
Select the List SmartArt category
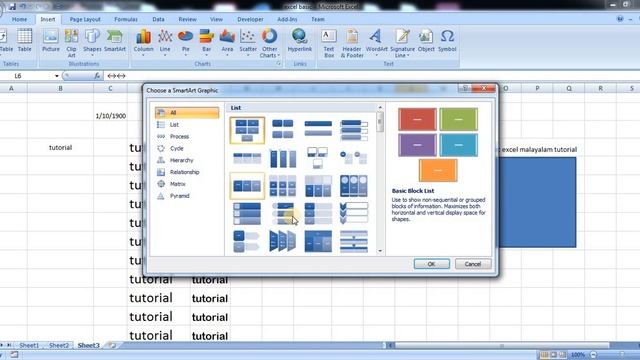click(x=187, y=124)
